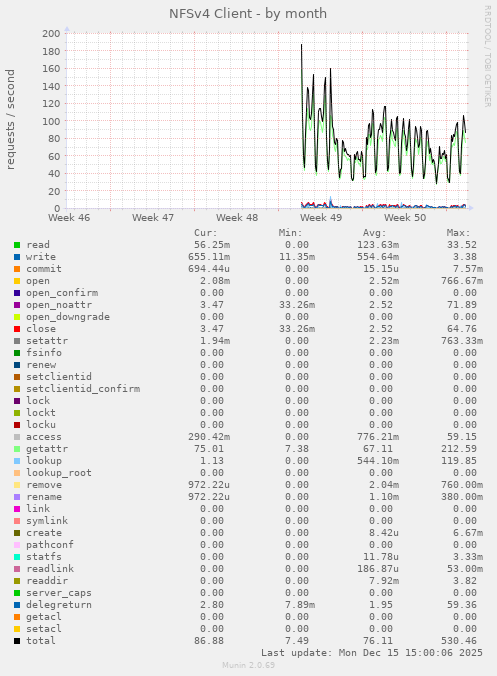Select the readdir legend label
Image resolution: width=497 pixels, height=676 pixels.
[47, 581]
